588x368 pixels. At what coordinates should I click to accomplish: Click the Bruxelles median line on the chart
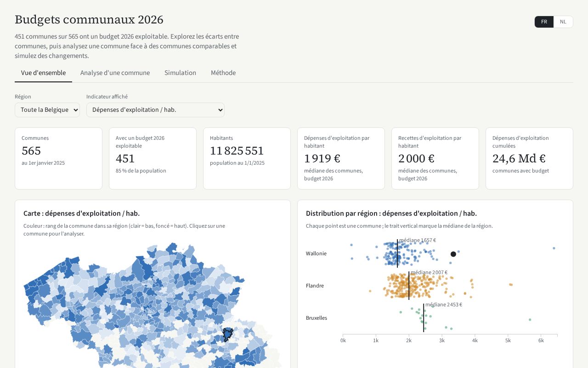tap(424, 318)
